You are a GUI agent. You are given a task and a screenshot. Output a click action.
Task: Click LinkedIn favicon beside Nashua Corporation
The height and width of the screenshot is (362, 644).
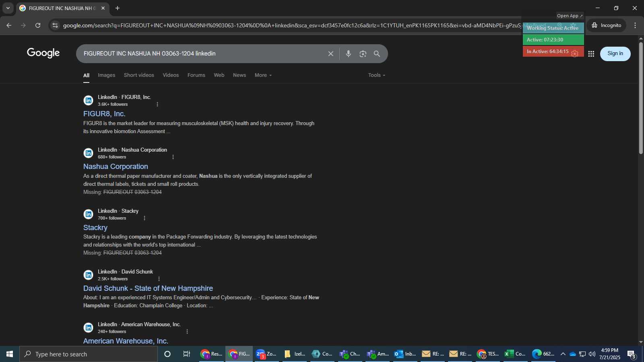tap(88, 153)
